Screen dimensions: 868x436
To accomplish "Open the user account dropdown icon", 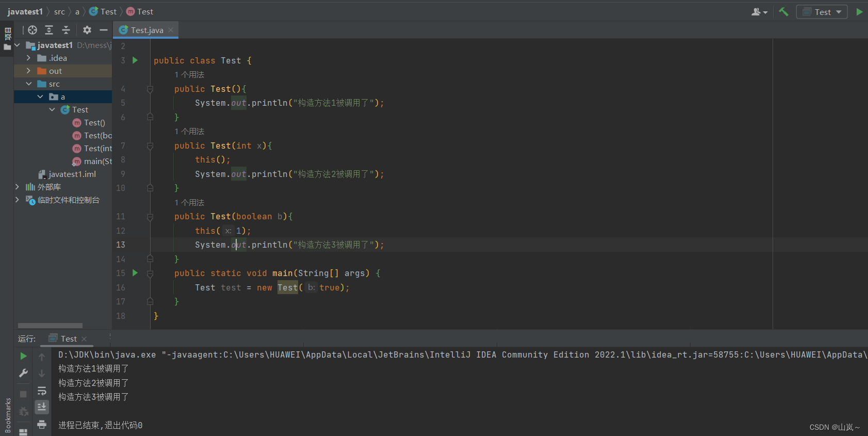I will click(759, 11).
